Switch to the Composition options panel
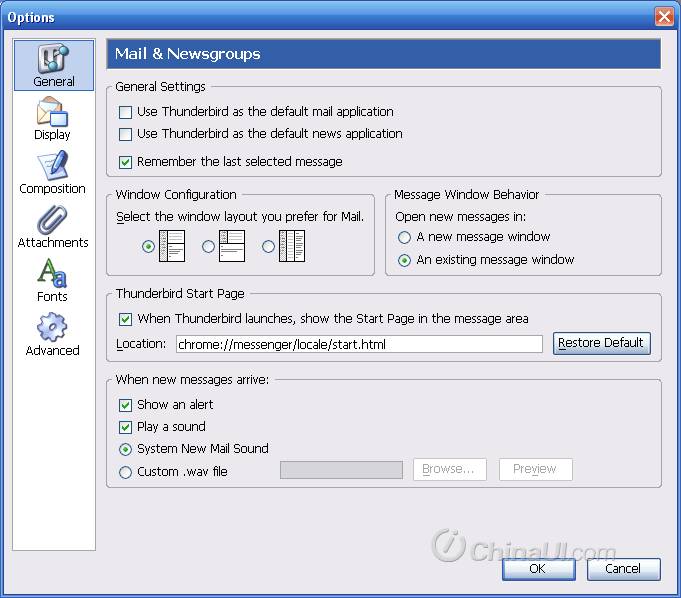The width and height of the screenshot is (681, 598). (x=52, y=173)
